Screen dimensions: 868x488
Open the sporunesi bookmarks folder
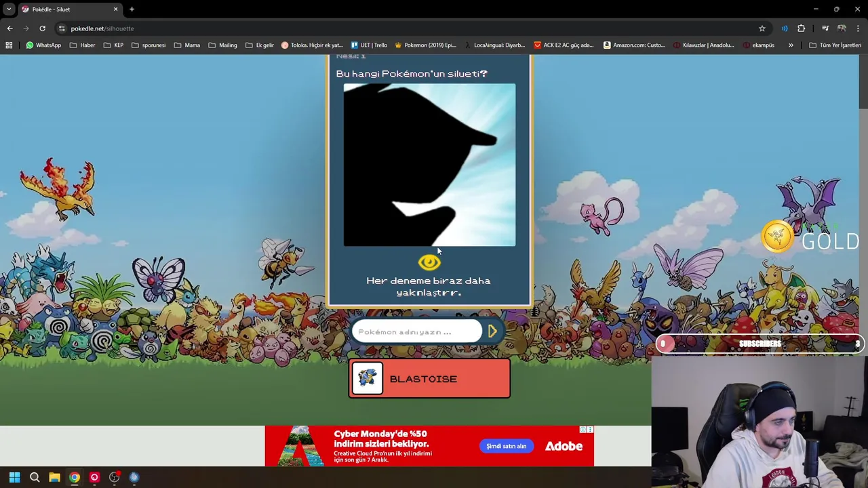[x=149, y=45]
